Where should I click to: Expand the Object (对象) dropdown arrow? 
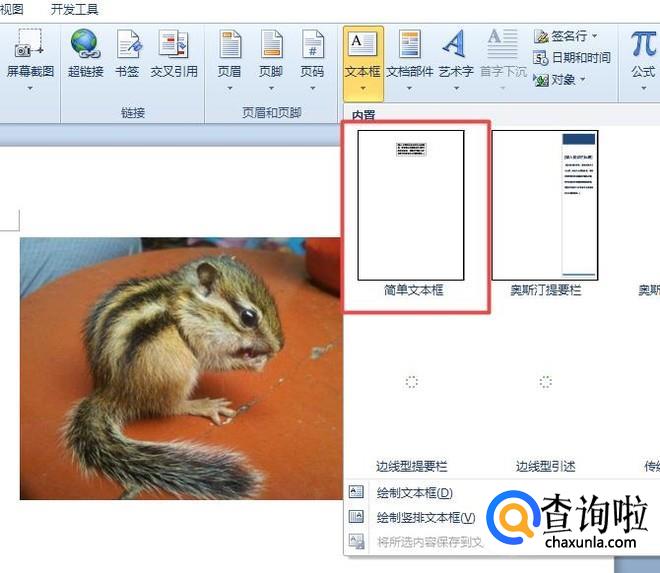(583, 79)
